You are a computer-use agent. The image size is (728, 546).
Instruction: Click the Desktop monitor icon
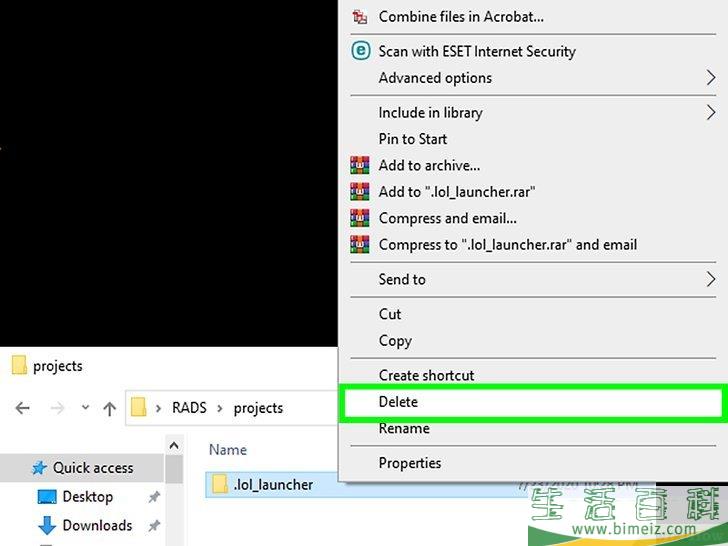[47, 497]
